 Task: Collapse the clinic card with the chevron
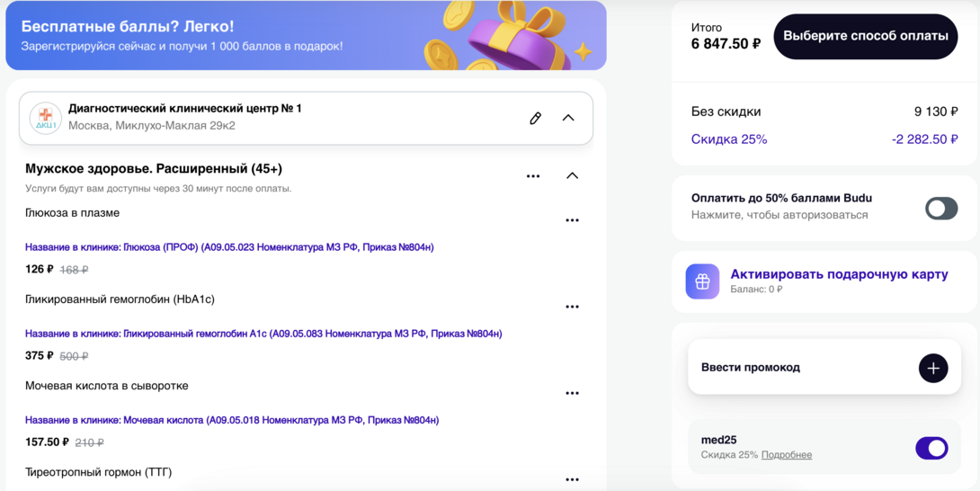click(x=568, y=118)
